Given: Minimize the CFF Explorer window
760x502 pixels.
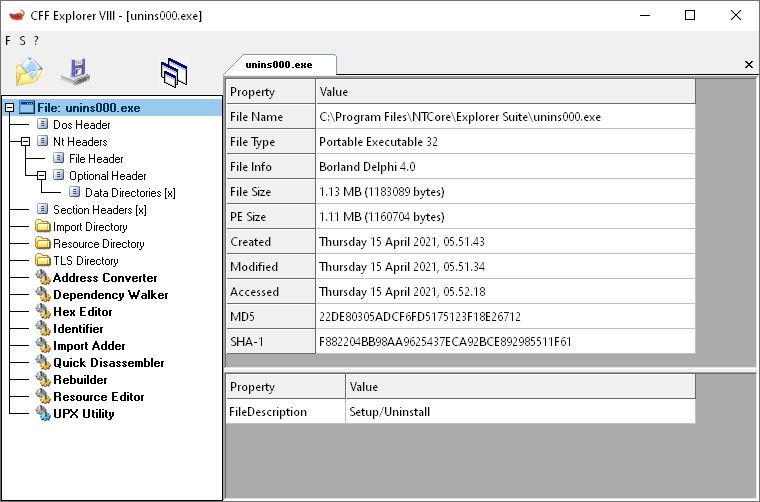Looking at the screenshot, I should click(x=645, y=16).
